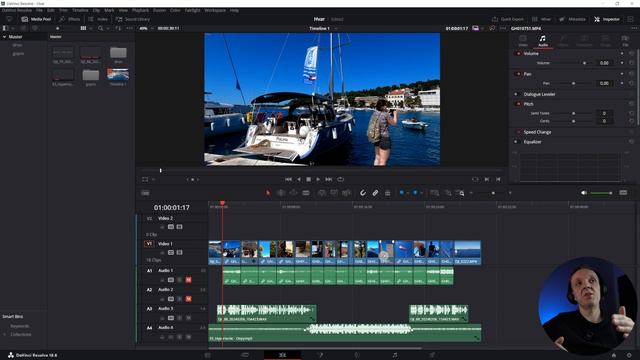
Task: Open the Color page icon
Action: click(x=357, y=355)
